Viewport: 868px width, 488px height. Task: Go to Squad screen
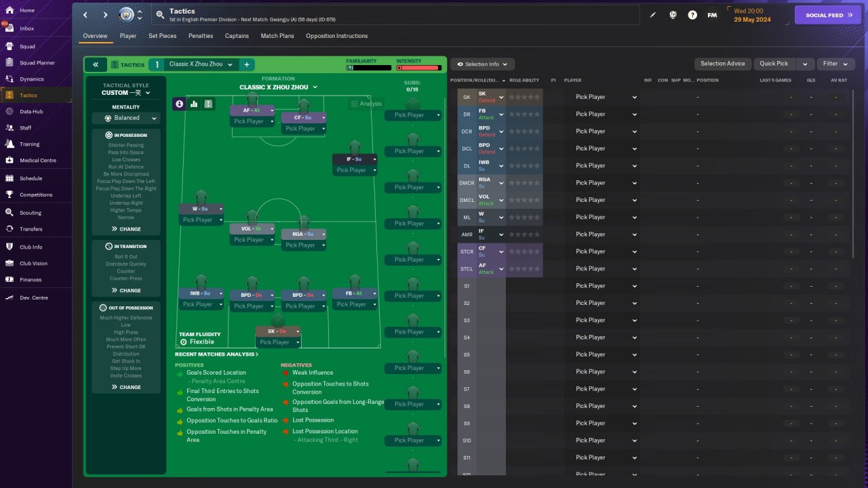27,47
